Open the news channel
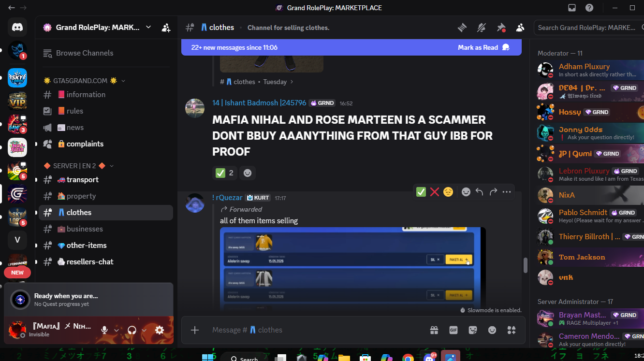The height and width of the screenshot is (361, 644). tap(105, 128)
